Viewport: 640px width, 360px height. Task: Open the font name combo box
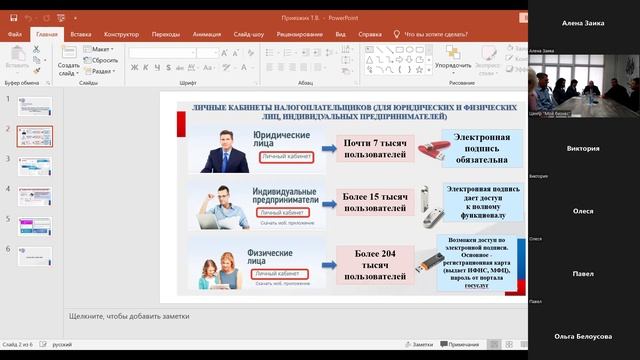[162, 53]
